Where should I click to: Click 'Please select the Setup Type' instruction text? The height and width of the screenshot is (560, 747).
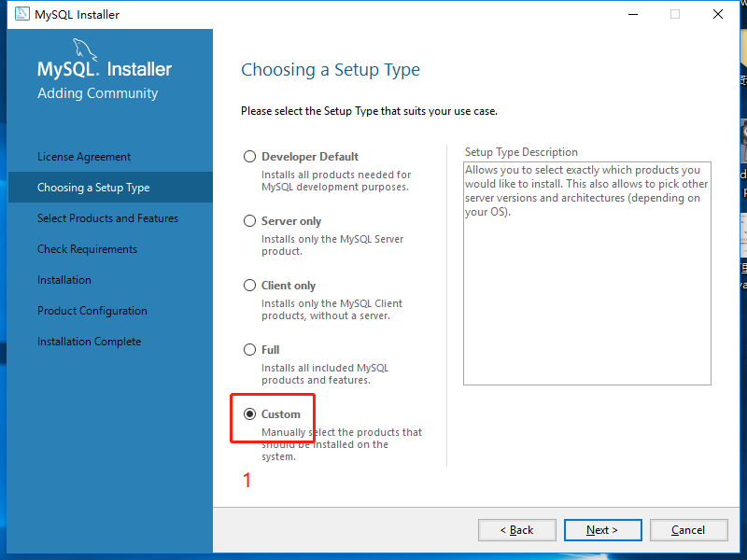coord(369,111)
